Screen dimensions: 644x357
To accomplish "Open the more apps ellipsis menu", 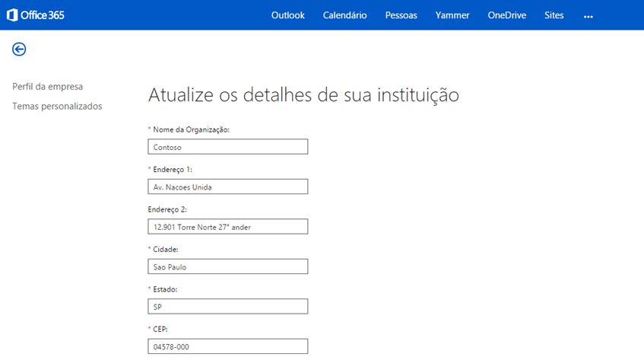I will (x=588, y=16).
